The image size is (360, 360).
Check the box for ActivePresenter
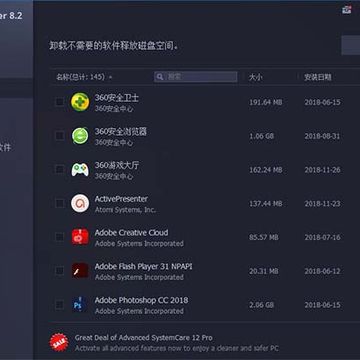coord(59,203)
